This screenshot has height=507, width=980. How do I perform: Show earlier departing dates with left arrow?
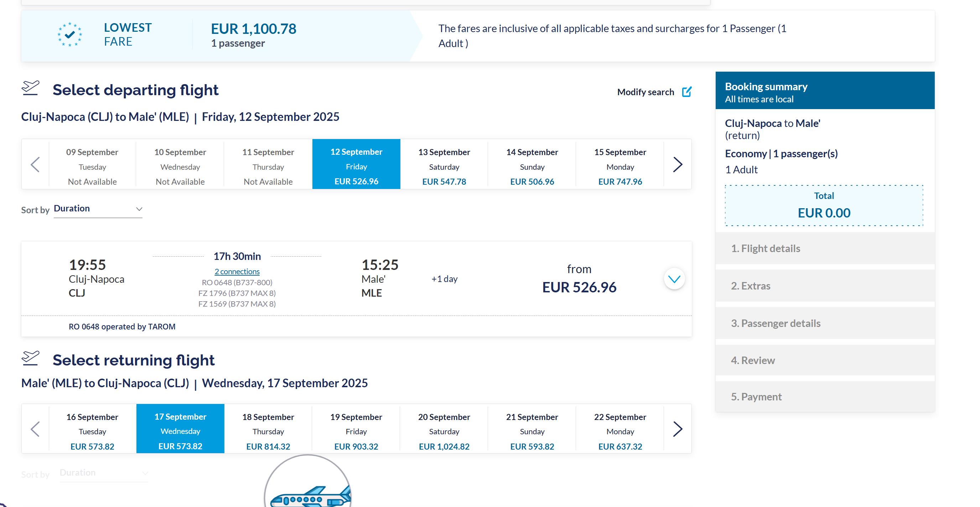[x=35, y=164]
